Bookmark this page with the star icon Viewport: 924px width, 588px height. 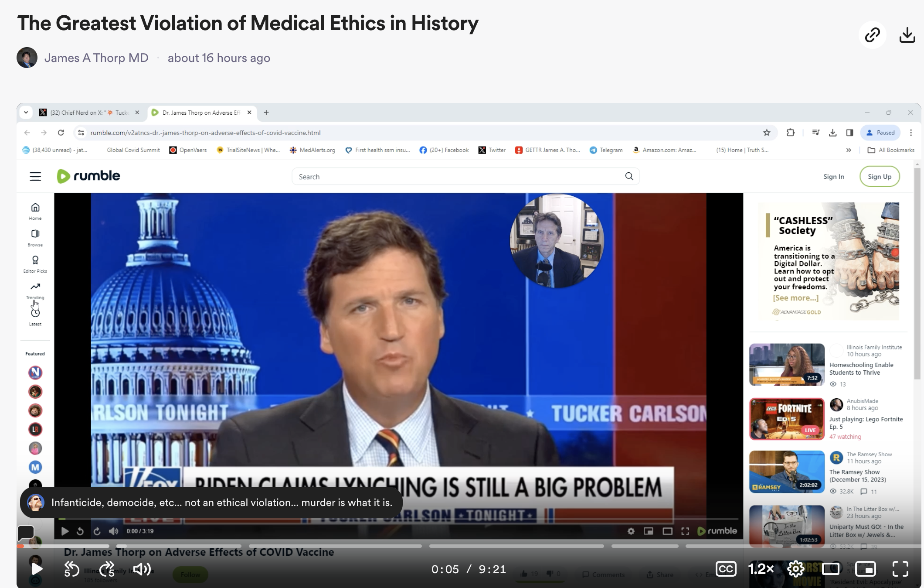tap(767, 133)
